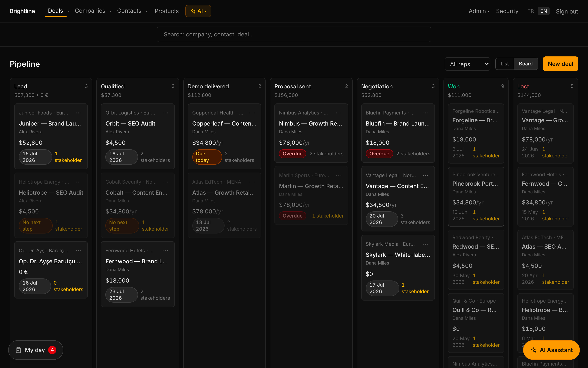
Task: Open the three-dot menu on Skylark Media card
Action: tap(425, 244)
